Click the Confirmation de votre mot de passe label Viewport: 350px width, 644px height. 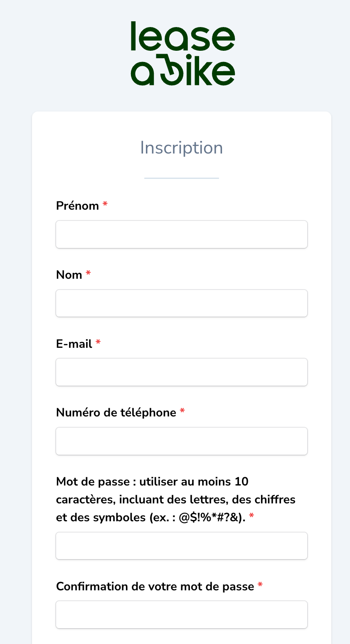pyautogui.click(x=155, y=587)
